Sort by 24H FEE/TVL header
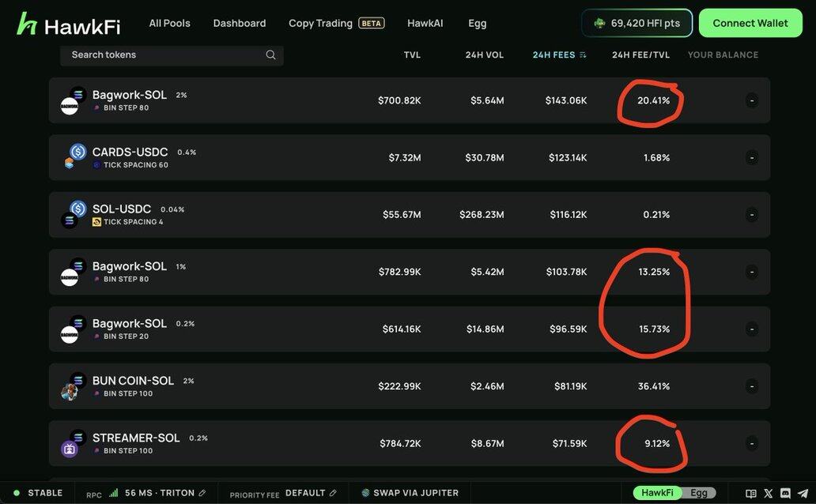Image resolution: width=816 pixels, height=504 pixels. point(640,55)
